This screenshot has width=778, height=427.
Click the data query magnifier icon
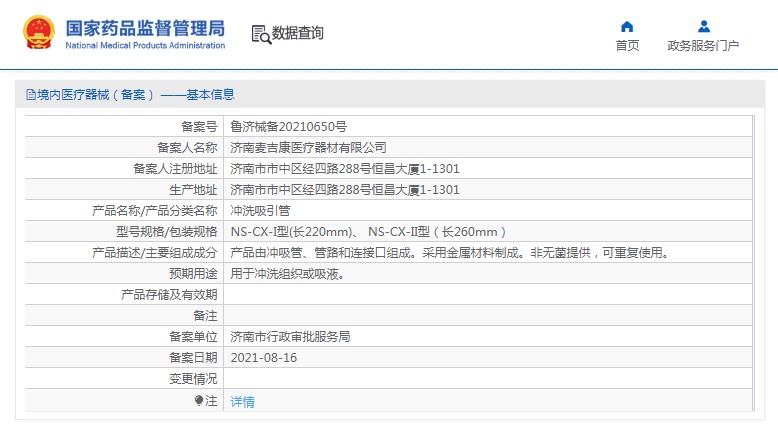coord(261,34)
